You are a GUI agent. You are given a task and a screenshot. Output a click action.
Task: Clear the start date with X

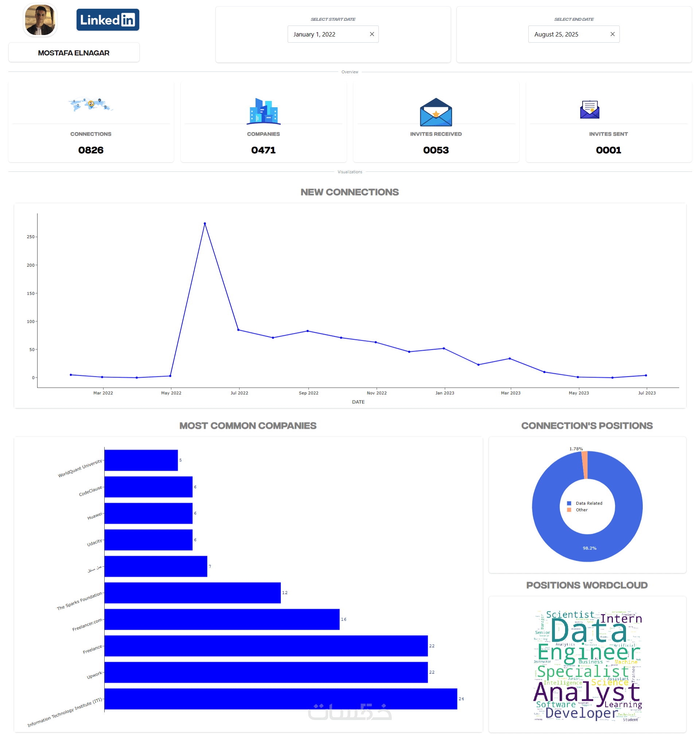pyautogui.click(x=372, y=34)
